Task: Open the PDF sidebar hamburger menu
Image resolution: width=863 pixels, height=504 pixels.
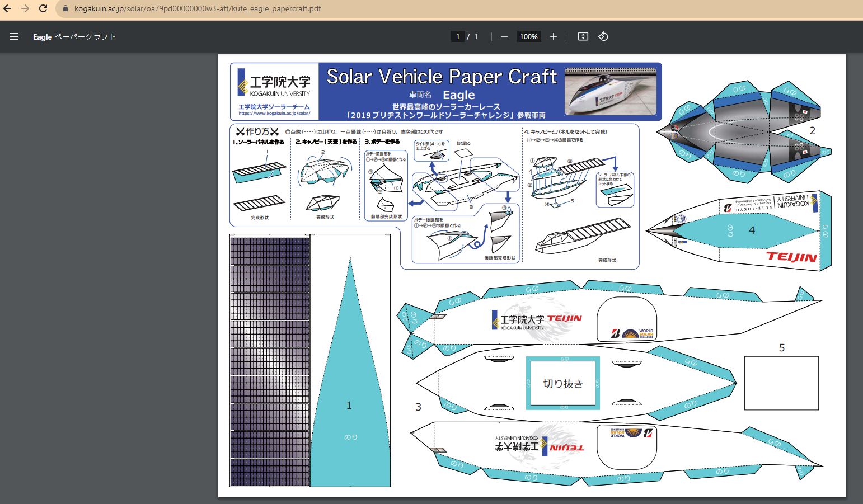Action: click(x=14, y=36)
